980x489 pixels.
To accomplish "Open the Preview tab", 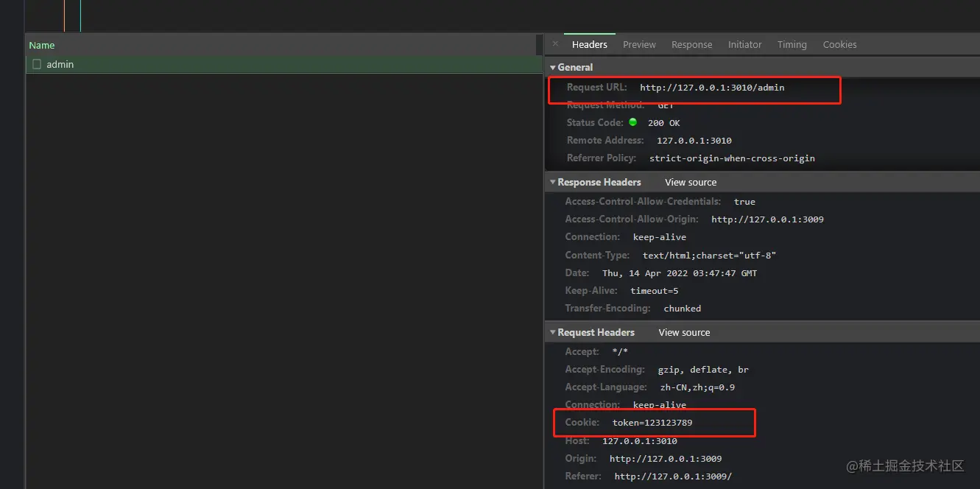I will coord(639,44).
